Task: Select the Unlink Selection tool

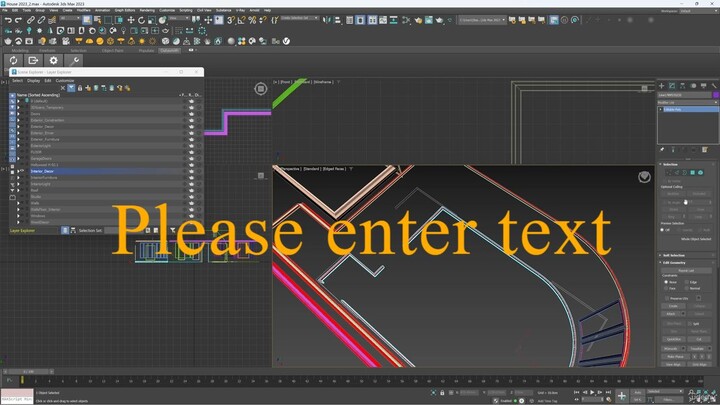Action: pos(41,20)
